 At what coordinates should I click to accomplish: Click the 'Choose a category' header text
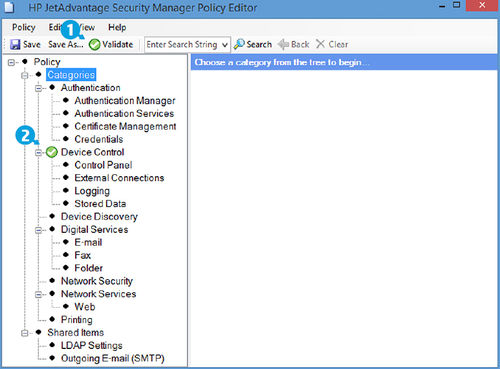pos(282,62)
